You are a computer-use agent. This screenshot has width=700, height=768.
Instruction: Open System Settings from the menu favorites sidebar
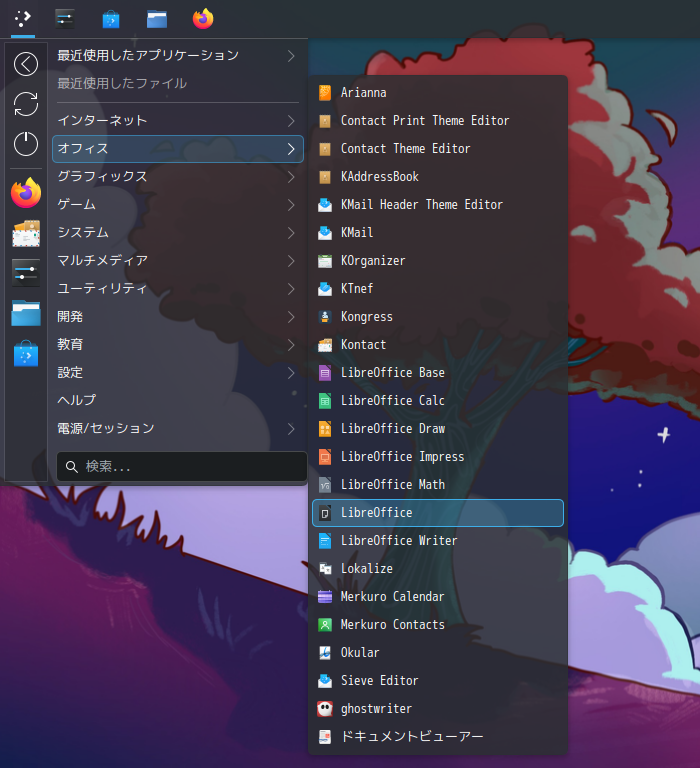(x=26, y=273)
